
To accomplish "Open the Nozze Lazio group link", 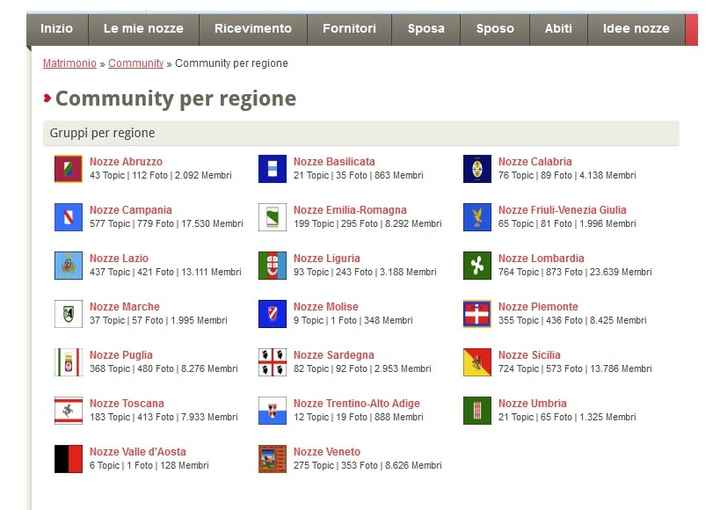I will (x=118, y=258).
